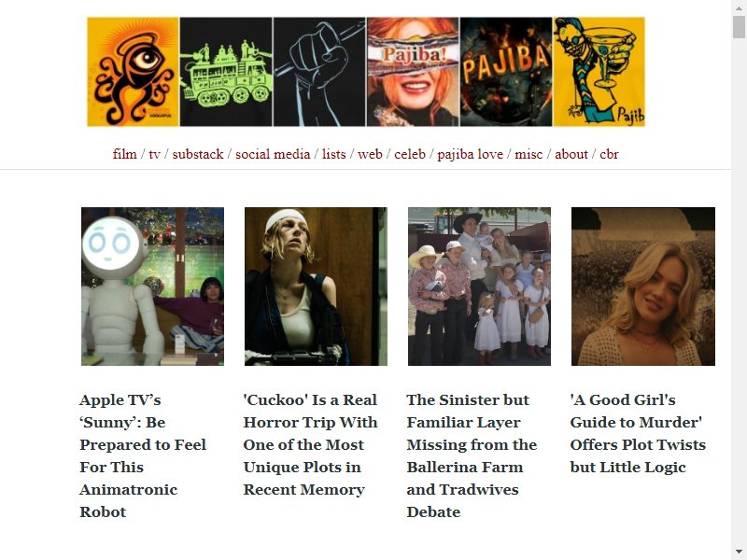Click the vertical scrollbar thumb
This screenshot has height=560, width=747.
tap(739, 27)
